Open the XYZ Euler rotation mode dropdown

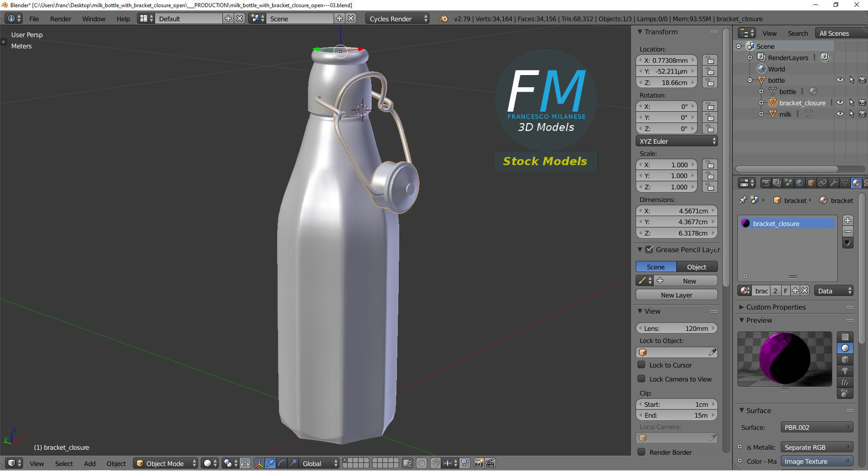pyautogui.click(x=676, y=141)
